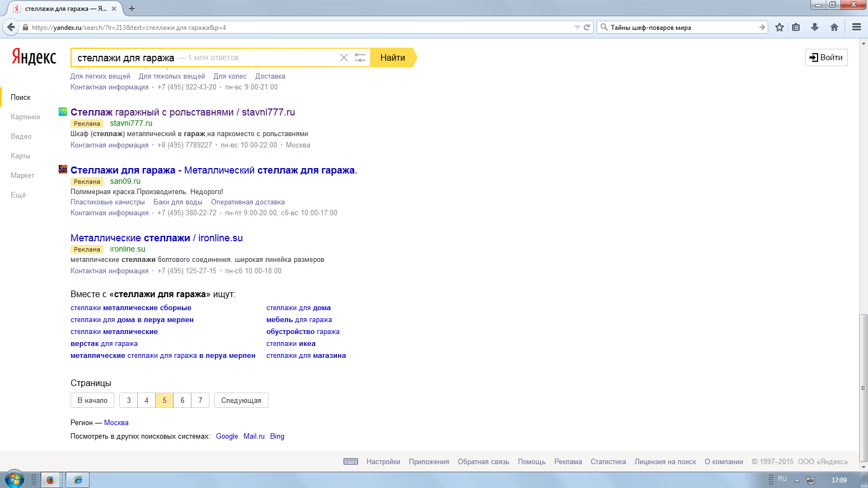Image resolution: width=868 pixels, height=488 pixels.
Task: Search the same query in Google
Action: (227, 436)
